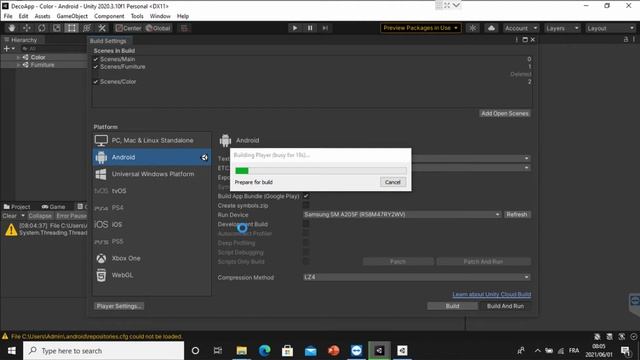The width and height of the screenshot is (640, 360).
Task: Select the Rect tool
Action: coord(71,28)
